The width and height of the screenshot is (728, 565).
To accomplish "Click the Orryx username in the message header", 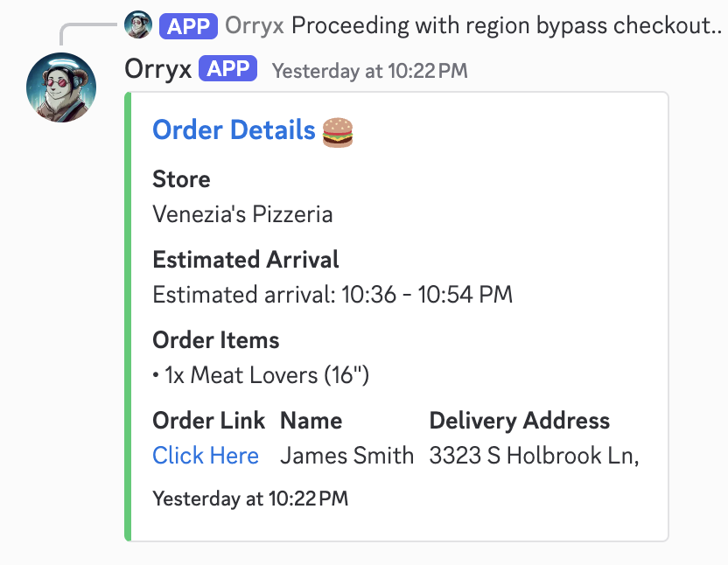I will point(158,69).
